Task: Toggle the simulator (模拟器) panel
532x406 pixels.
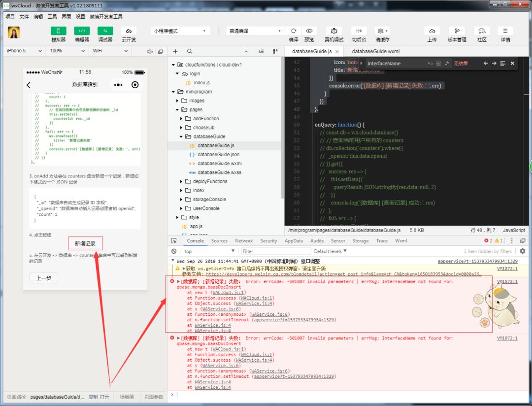Action: [58, 31]
